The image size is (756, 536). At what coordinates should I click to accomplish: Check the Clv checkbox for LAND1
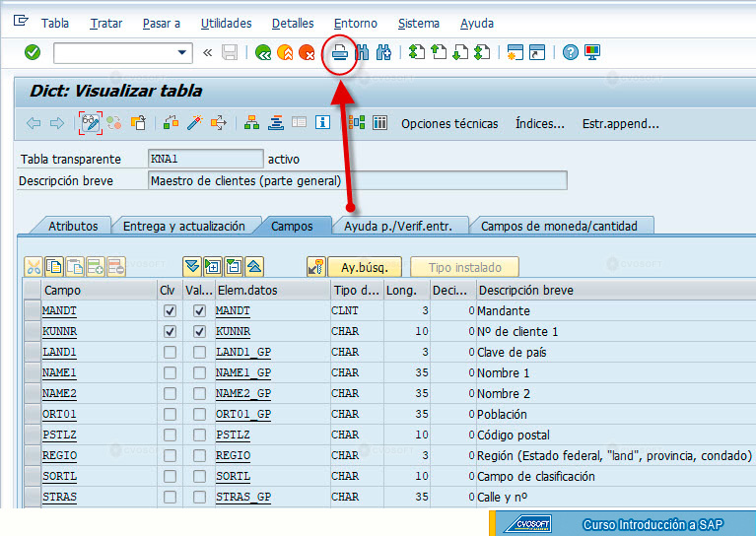[170, 353]
